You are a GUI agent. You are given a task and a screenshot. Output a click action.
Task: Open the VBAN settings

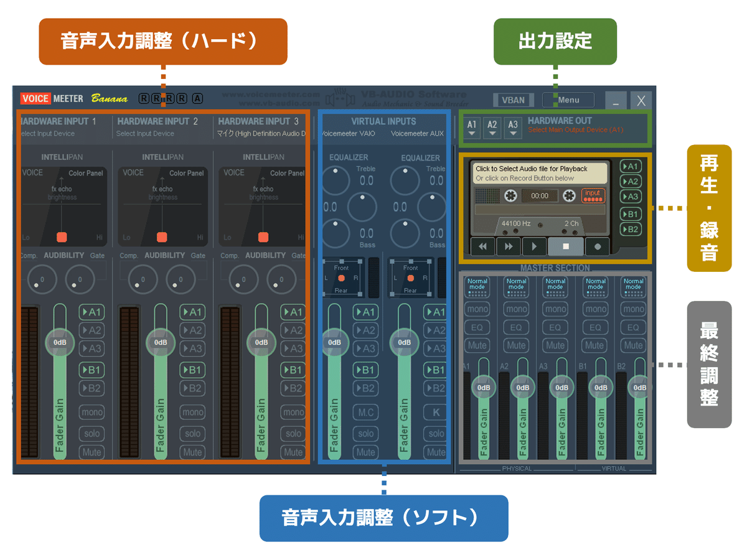pos(514,100)
